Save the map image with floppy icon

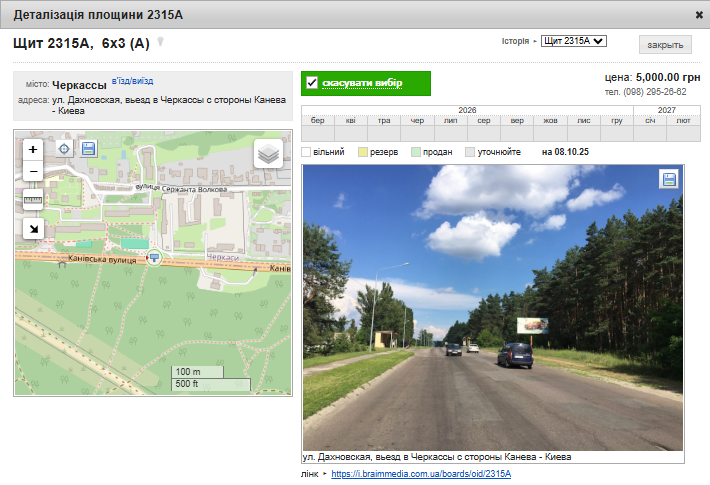(88, 149)
